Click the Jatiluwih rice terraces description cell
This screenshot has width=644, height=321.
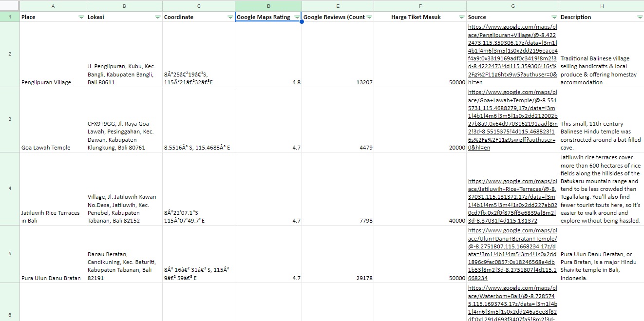[x=602, y=189]
